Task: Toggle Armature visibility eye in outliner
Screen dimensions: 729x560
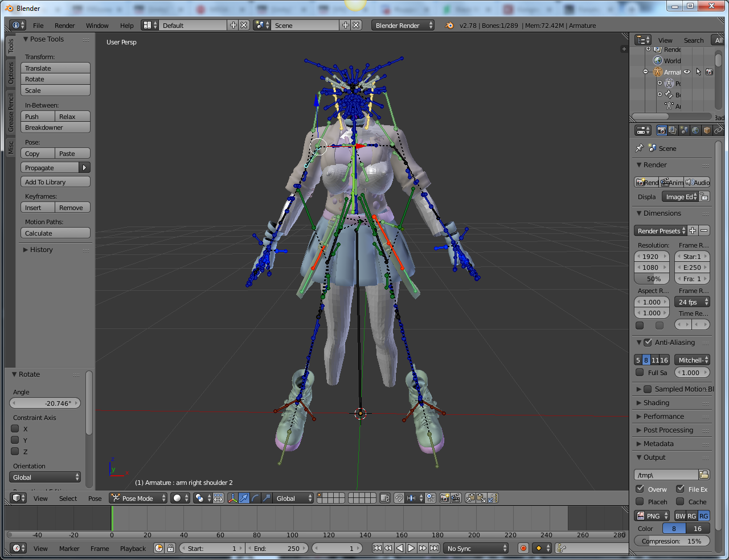Action: pyautogui.click(x=687, y=72)
